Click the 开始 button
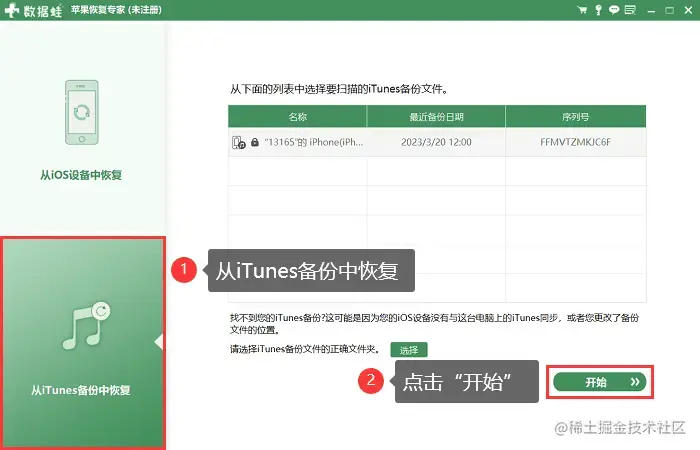 [600, 382]
